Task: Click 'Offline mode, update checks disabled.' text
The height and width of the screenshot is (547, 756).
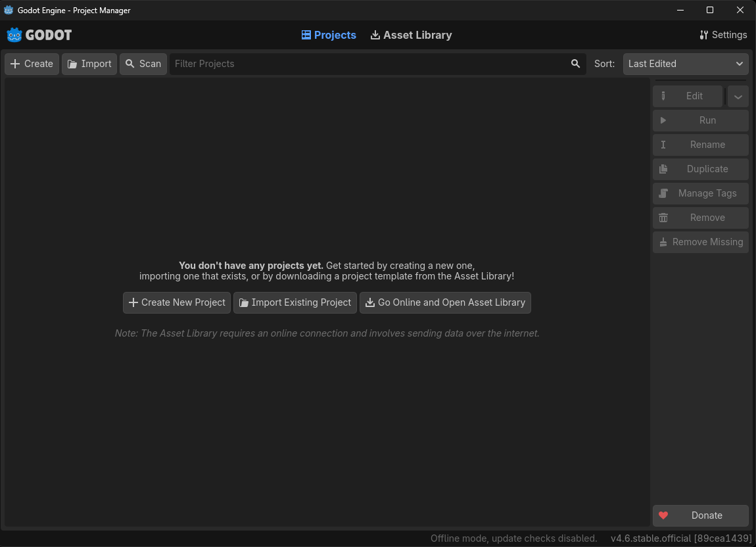Action: tap(513, 538)
